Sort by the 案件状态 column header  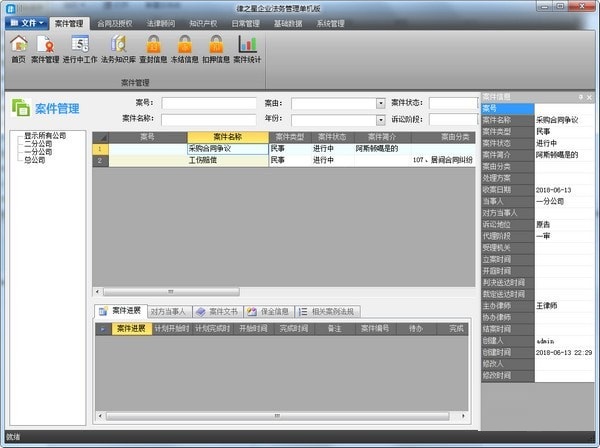333,137
